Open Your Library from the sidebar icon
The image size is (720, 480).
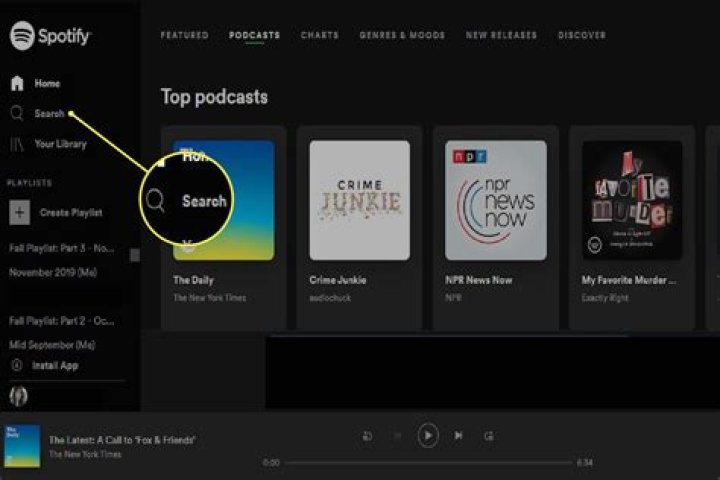click(17, 144)
